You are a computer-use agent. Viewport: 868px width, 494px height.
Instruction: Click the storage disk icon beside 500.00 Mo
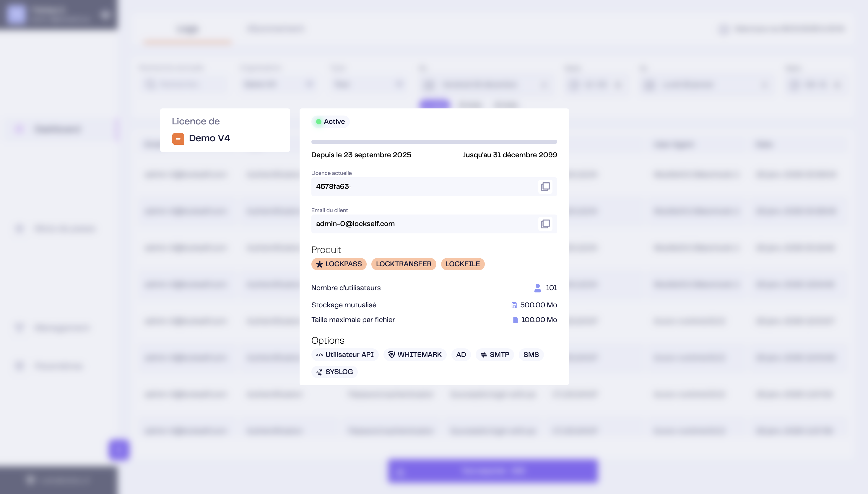coord(514,305)
